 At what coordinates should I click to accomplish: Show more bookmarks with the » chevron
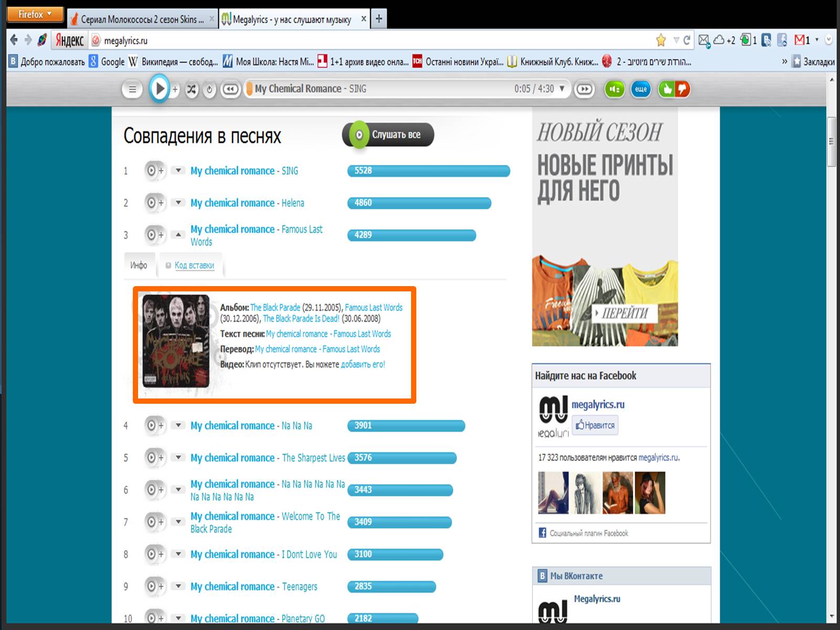coord(784,62)
